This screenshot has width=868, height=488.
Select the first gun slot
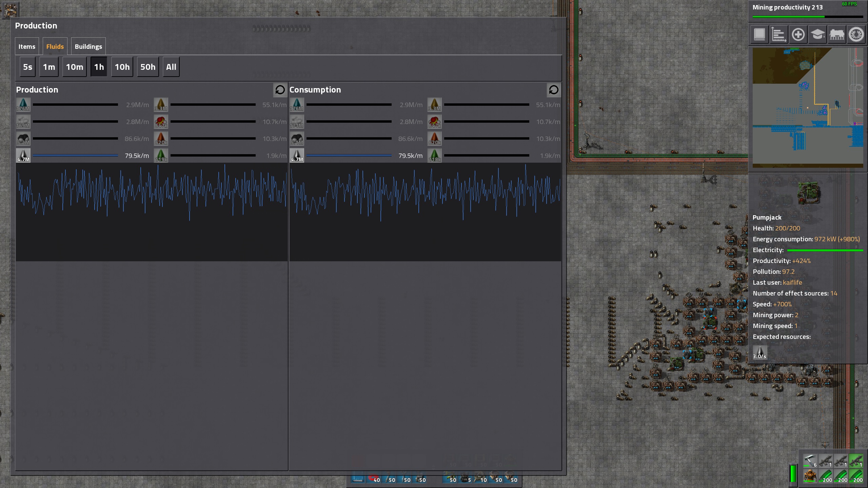click(825, 461)
